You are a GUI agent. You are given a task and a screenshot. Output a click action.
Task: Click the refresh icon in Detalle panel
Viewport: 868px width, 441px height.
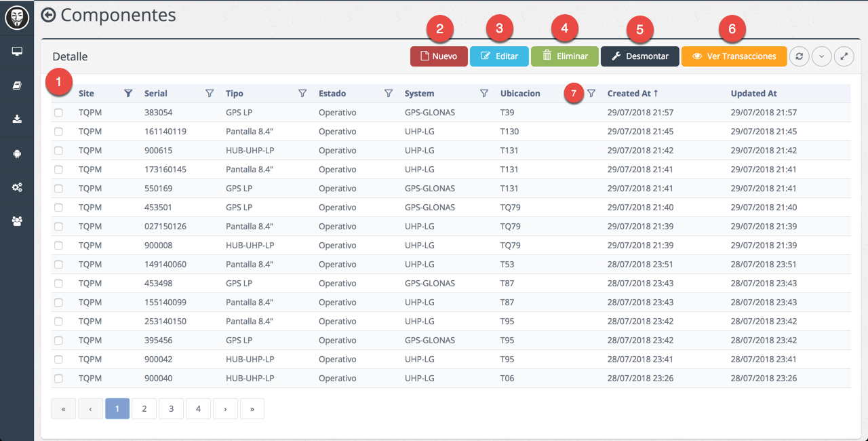[800, 56]
